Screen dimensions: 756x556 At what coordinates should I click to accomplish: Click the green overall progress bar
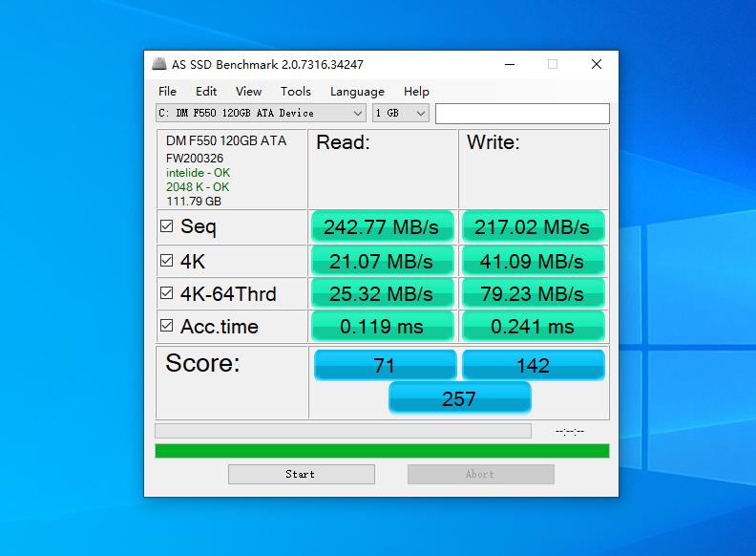382,451
